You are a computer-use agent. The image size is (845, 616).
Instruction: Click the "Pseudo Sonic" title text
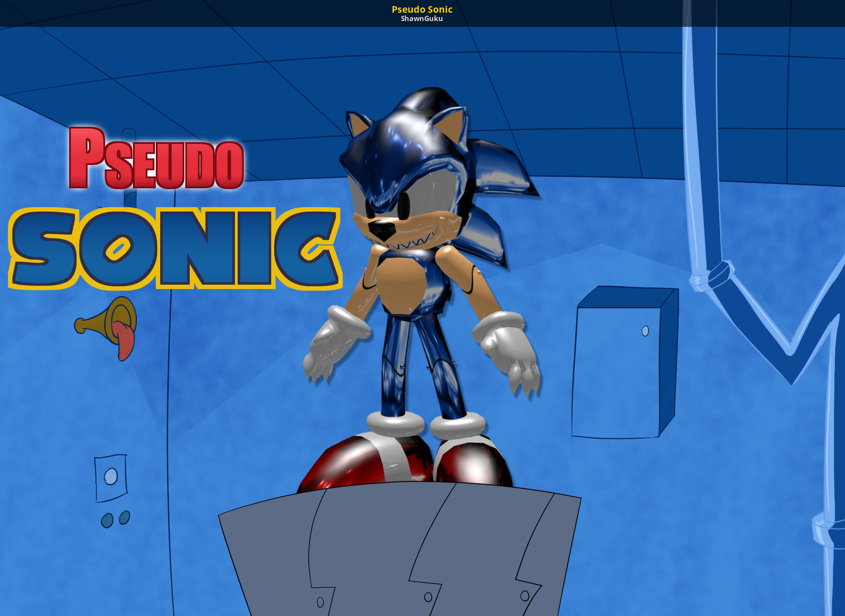tap(422, 9)
